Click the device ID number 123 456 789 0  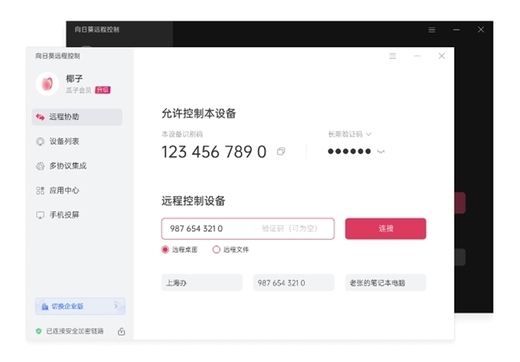click(214, 152)
